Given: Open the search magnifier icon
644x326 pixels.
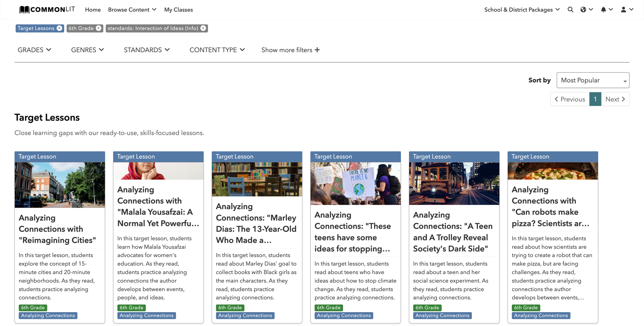Looking at the screenshot, I should click(570, 10).
